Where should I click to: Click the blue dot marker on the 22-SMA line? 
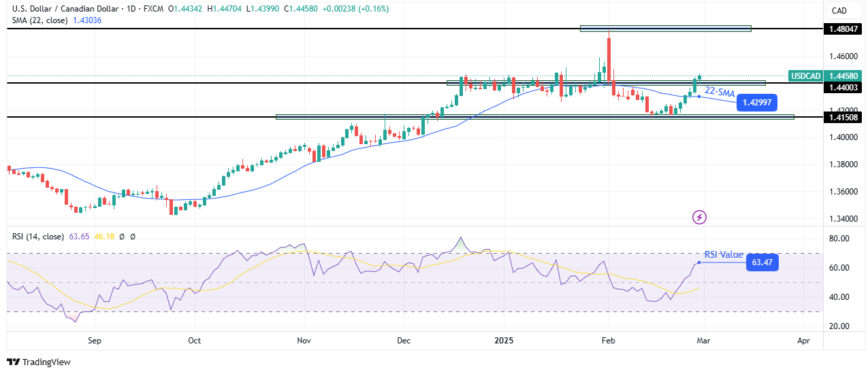699,97
